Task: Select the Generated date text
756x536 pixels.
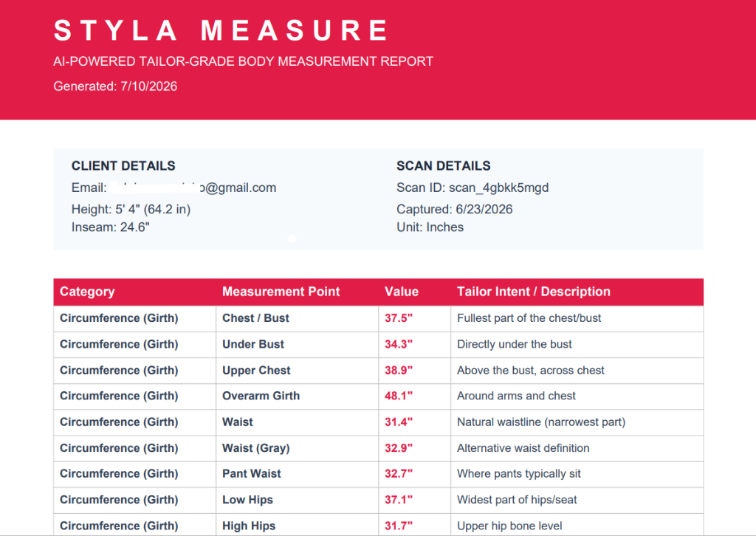Action: (x=115, y=86)
